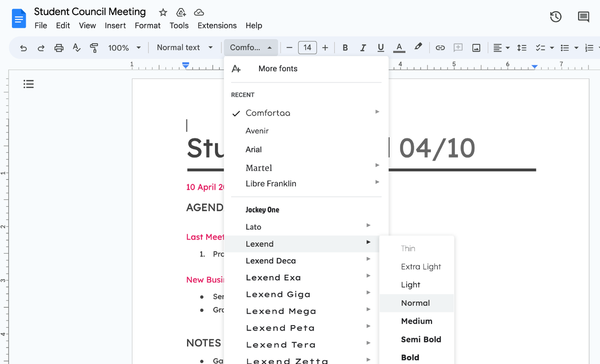The width and height of the screenshot is (600, 364).
Task: Open the text alignment dropdown
Action: click(501, 48)
